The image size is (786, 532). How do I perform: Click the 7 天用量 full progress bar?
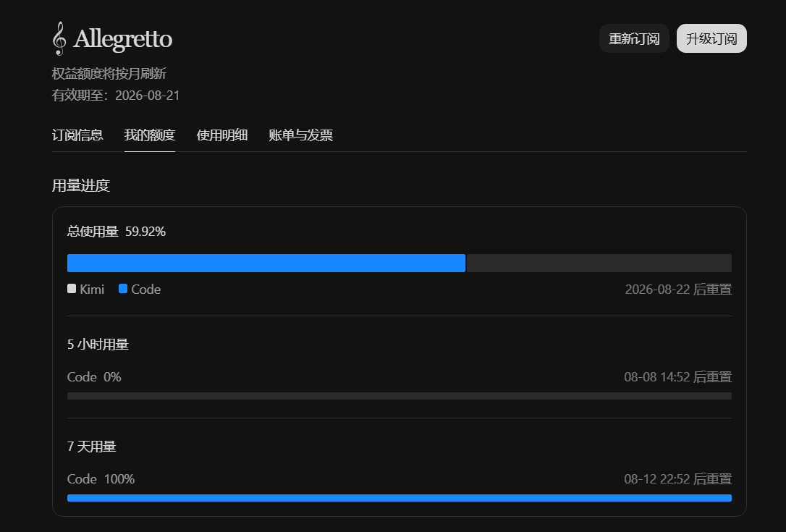click(400, 498)
